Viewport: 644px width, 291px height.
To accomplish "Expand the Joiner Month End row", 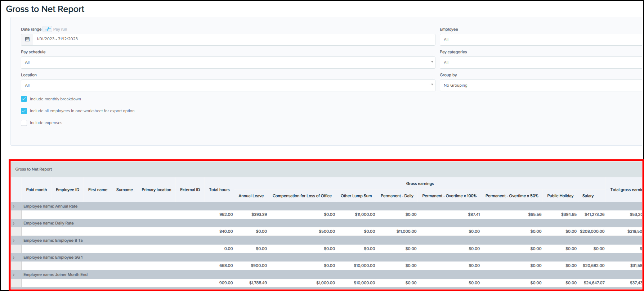I will coord(14,275).
